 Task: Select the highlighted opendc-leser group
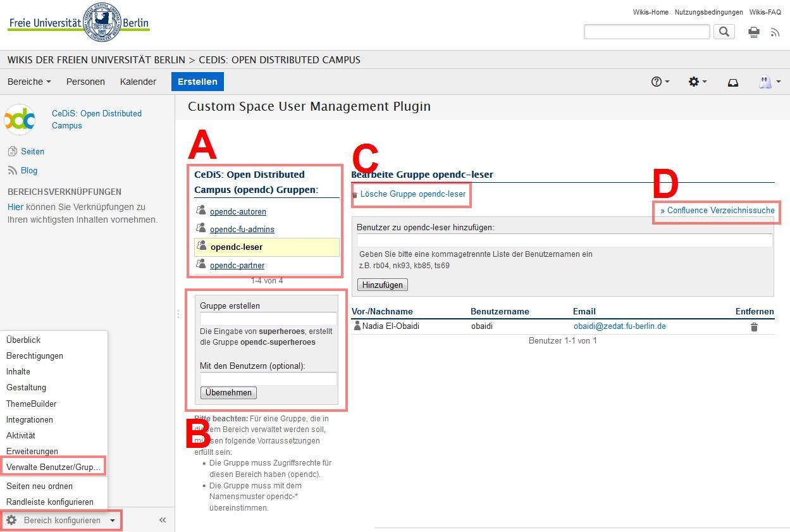(x=267, y=247)
